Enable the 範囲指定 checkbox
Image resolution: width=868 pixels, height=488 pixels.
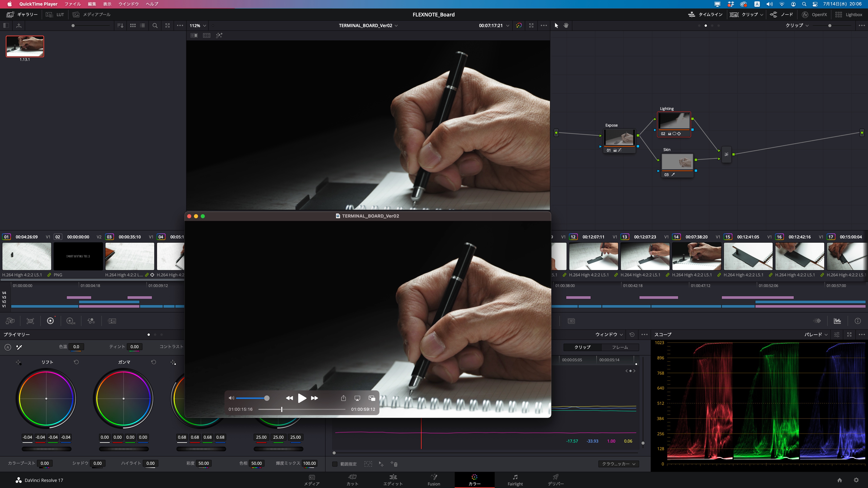(335, 464)
